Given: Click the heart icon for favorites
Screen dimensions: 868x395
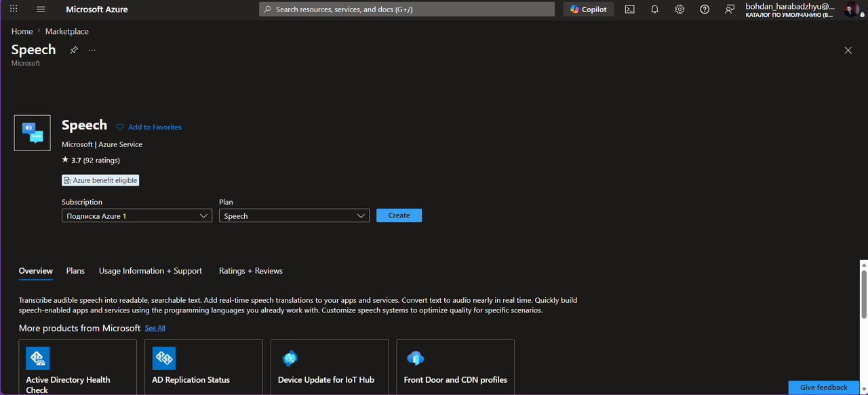Looking at the screenshot, I should 120,127.
